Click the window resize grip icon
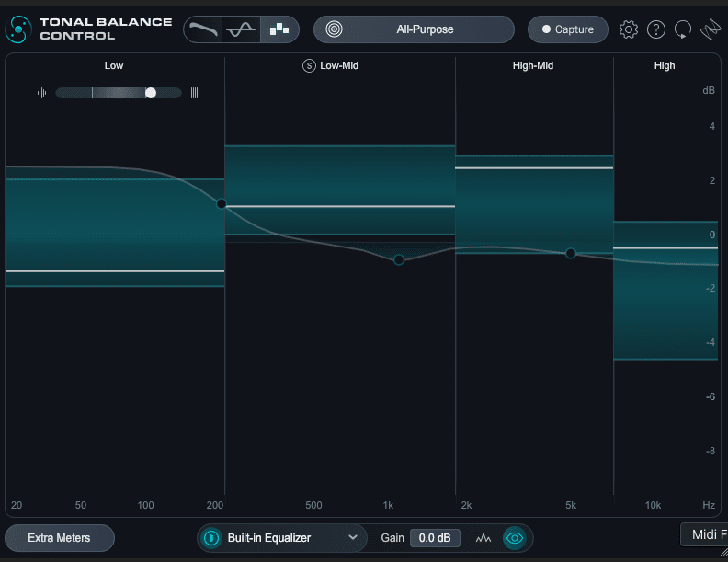 click(723, 552)
